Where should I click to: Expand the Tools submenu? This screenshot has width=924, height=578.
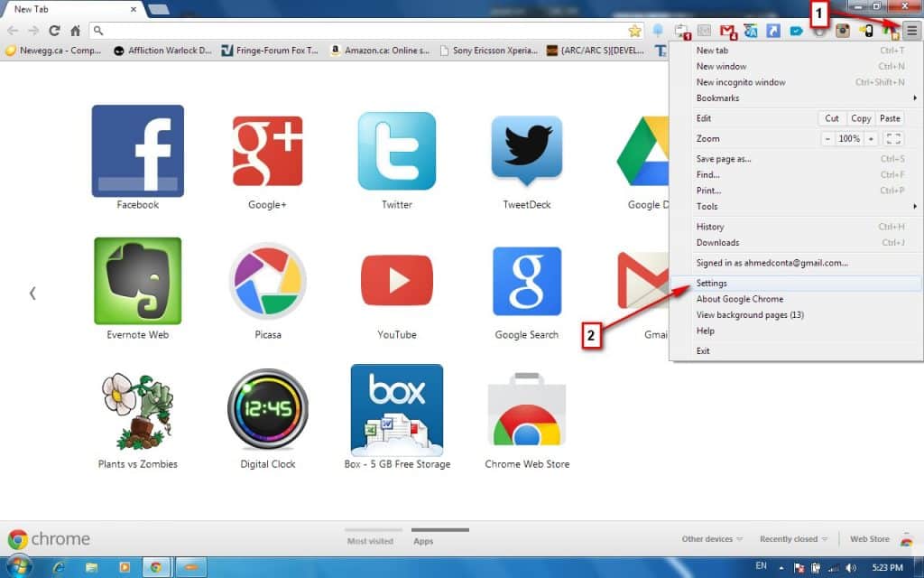[x=796, y=207]
